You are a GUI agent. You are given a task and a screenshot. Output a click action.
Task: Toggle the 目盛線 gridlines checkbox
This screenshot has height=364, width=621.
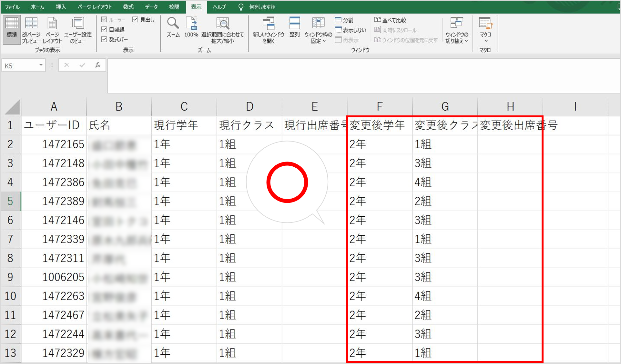click(x=104, y=29)
